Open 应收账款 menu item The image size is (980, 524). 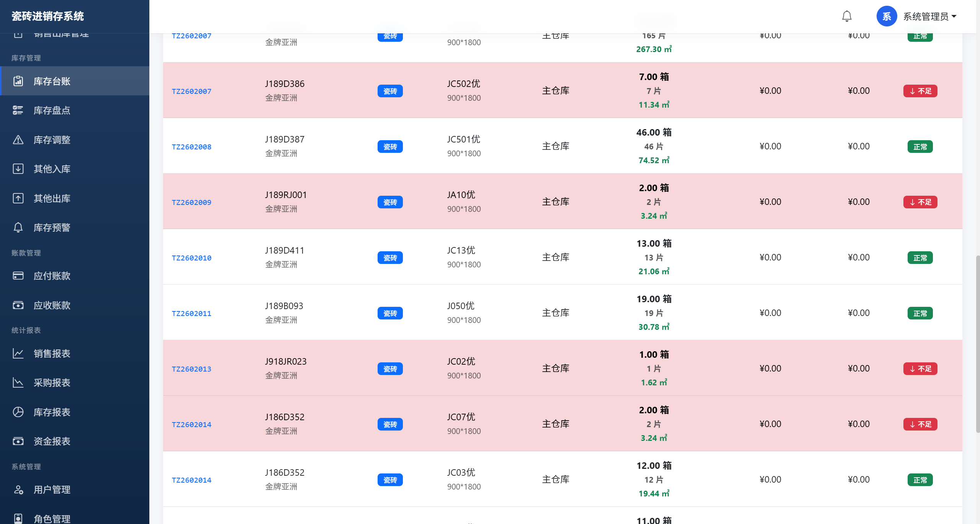point(75,305)
